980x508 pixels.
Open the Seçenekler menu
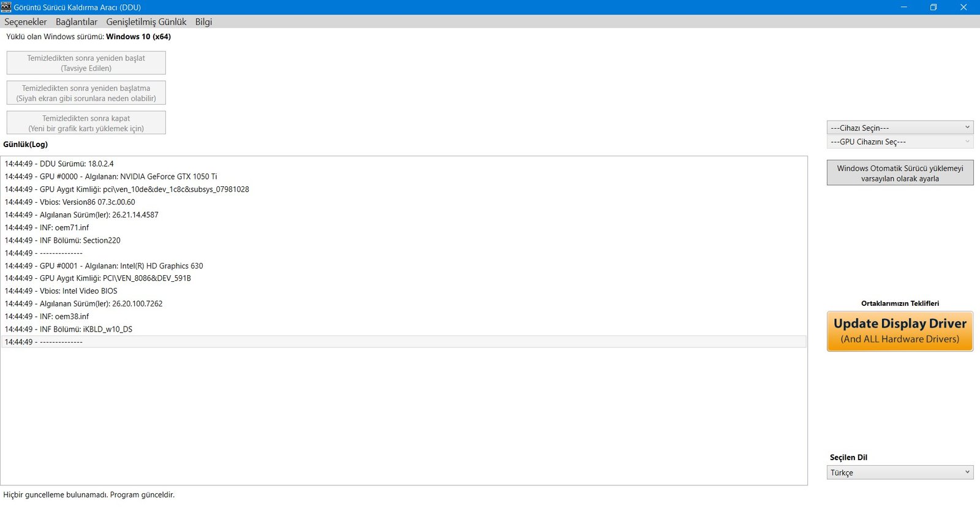pos(26,22)
